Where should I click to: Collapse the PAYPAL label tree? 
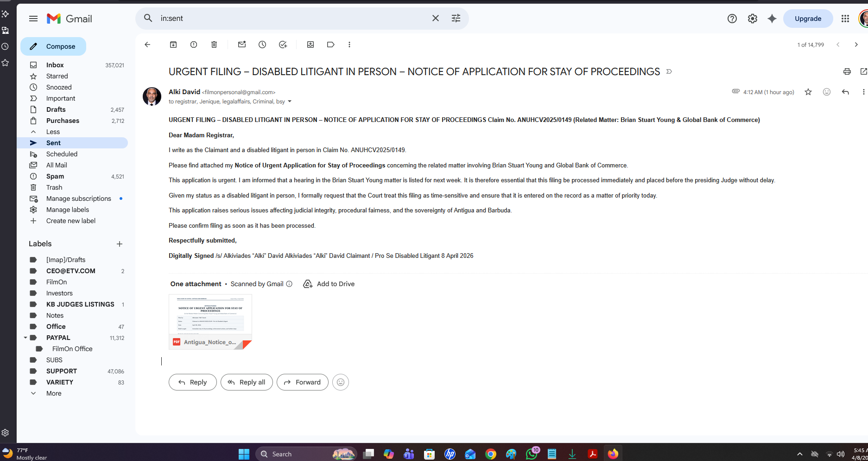(x=25, y=338)
